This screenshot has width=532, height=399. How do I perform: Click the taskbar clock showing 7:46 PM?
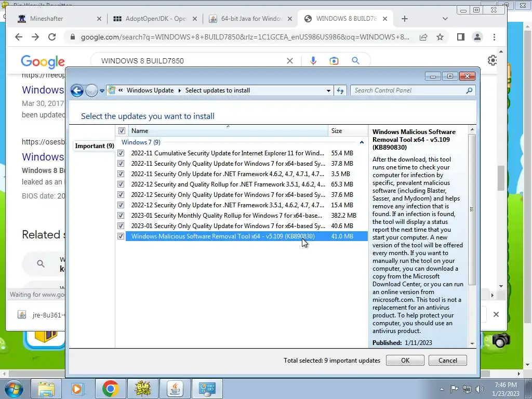(x=506, y=389)
